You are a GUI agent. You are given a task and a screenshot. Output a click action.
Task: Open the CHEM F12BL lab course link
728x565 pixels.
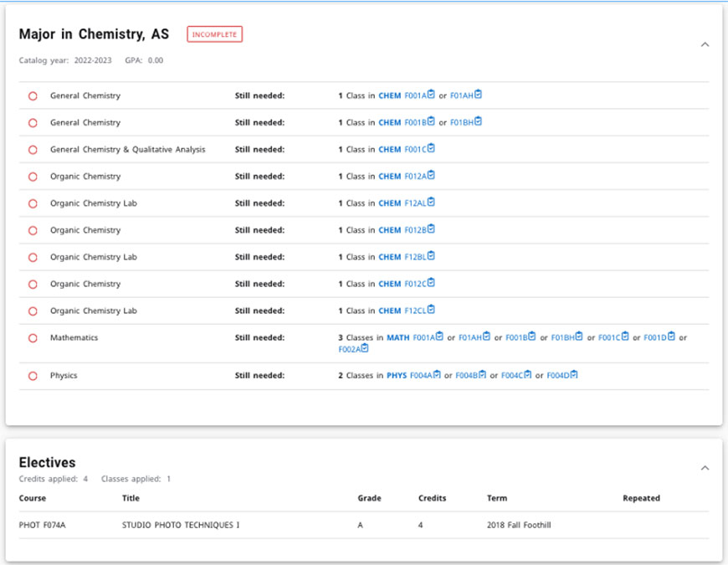tap(415, 257)
